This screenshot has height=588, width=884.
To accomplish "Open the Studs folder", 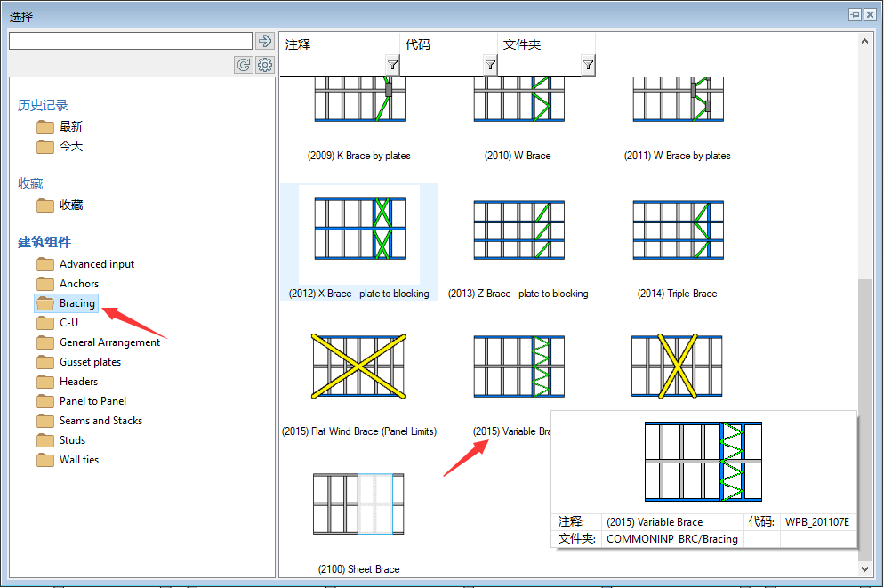I will point(60,440).
